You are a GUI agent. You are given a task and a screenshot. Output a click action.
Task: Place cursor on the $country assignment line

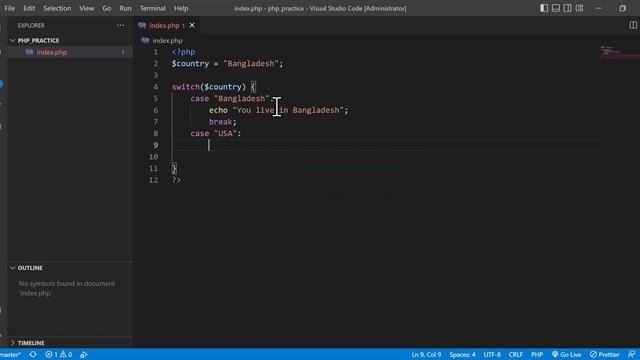coord(227,64)
